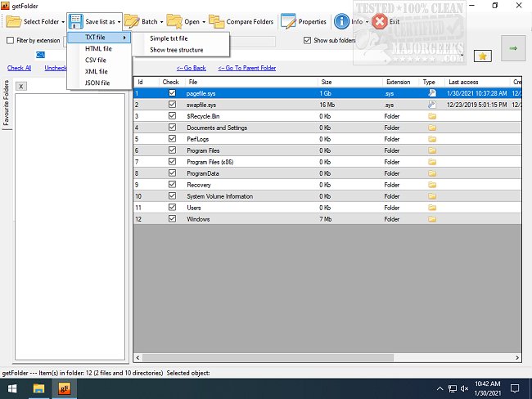The image size is (532, 399).
Task: Click the Go Back link
Action: (x=191, y=68)
